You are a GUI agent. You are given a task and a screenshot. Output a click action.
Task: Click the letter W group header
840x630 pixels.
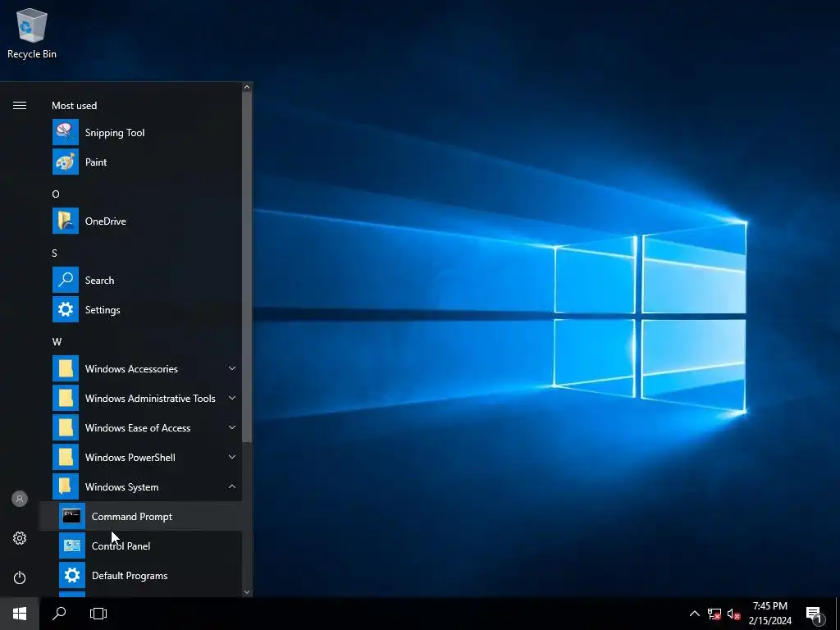[x=57, y=342]
